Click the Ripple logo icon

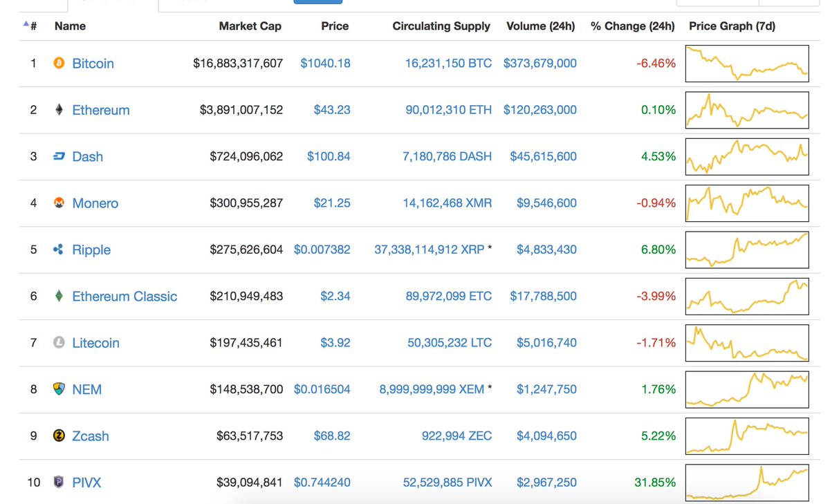tap(59, 250)
